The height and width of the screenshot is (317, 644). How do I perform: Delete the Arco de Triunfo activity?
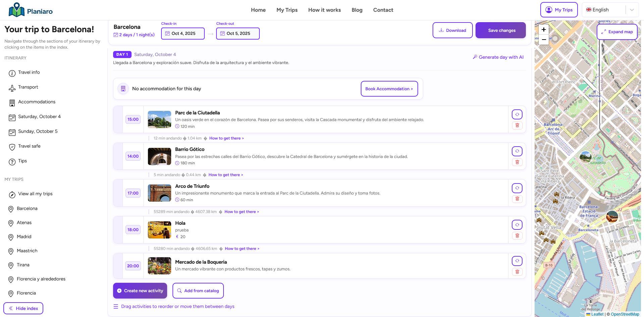click(x=517, y=199)
